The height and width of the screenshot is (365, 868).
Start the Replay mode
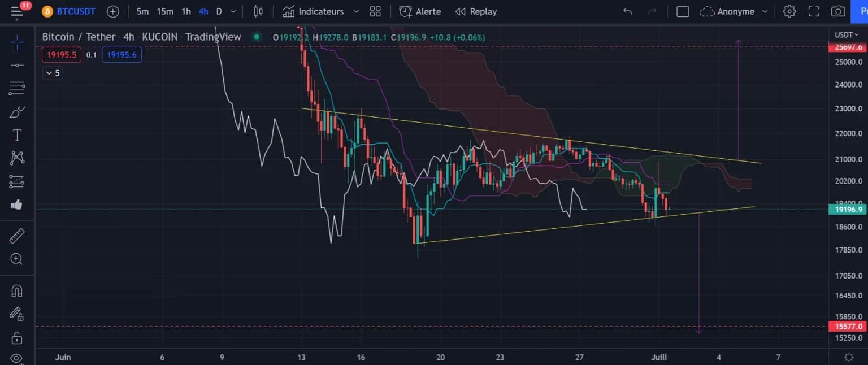coord(476,11)
